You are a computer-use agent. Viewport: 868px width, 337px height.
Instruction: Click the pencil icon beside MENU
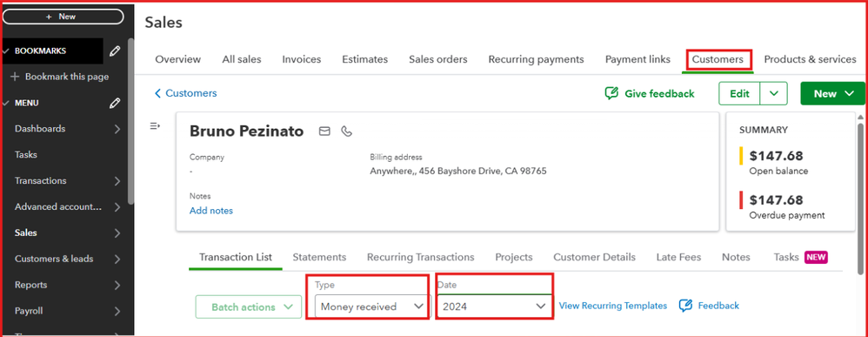tap(115, 103)
